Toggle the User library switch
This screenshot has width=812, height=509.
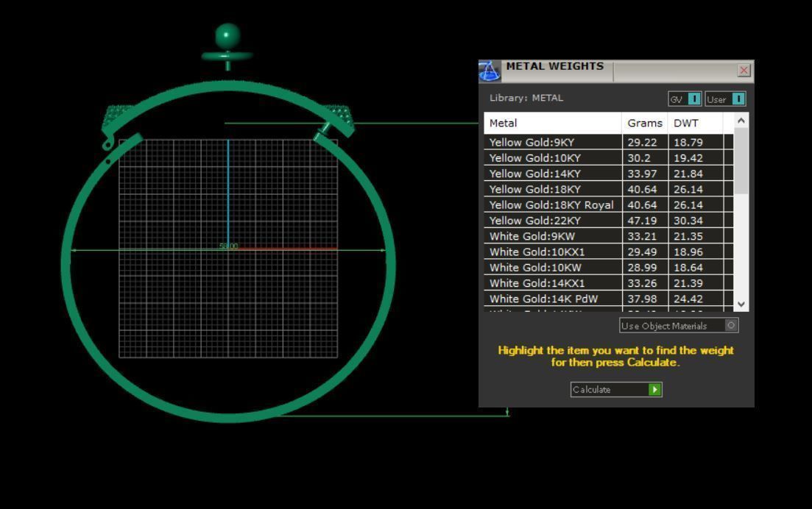725,99
